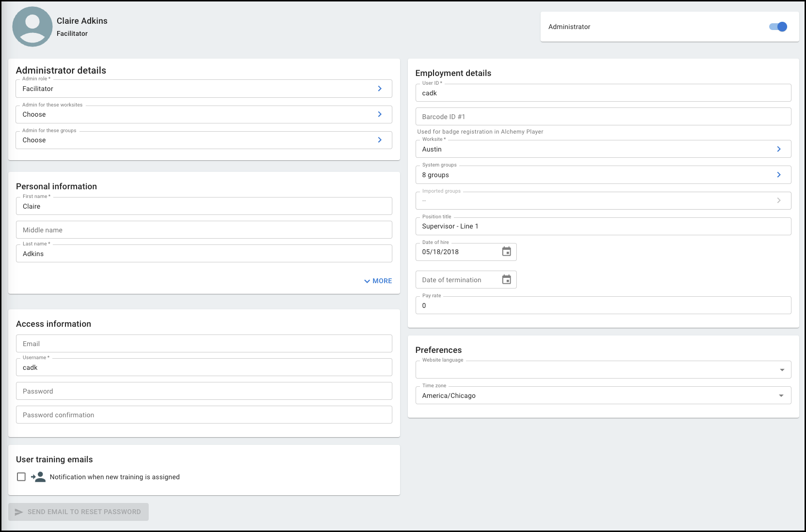The height and width of the screenshot is (532, 806).
Task: Click the Facilitator subtitle under the name
Action: 72,33
